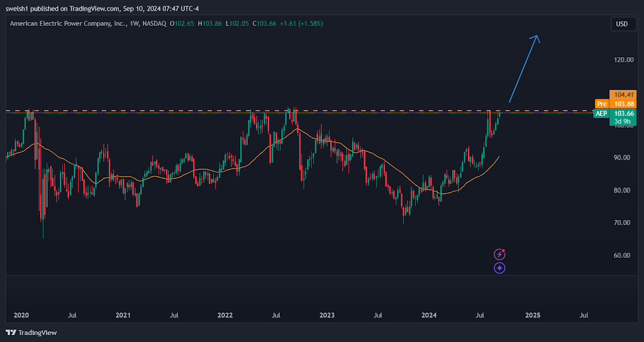Click the open value O102.65
The width and height of the screenshot is (644, 342).
(182, 24)
